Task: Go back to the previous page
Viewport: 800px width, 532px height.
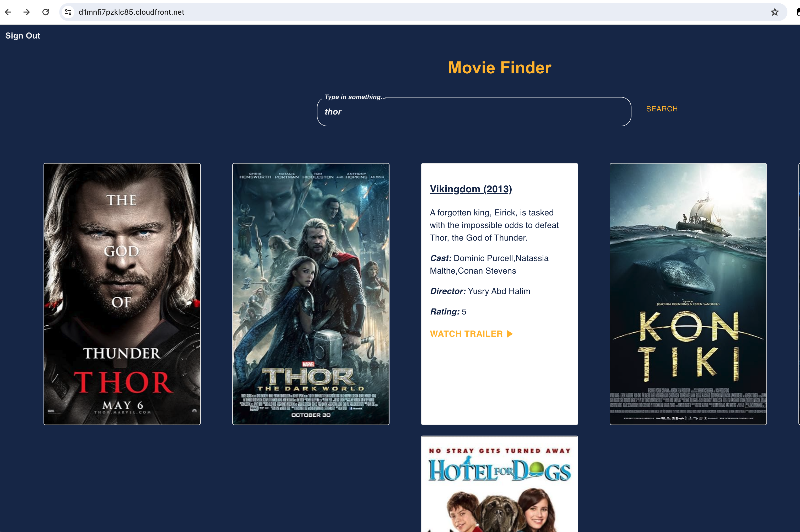Action: (8, 12)
